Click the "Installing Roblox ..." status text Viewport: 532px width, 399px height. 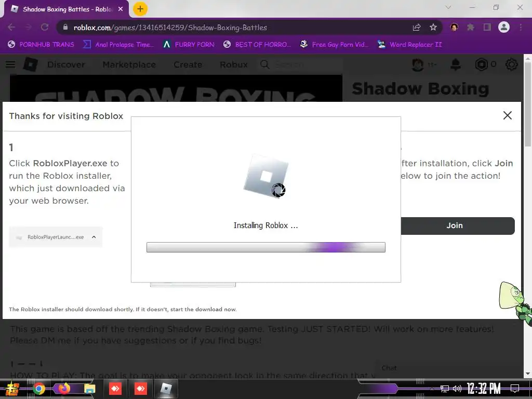[x=265, y=225]
